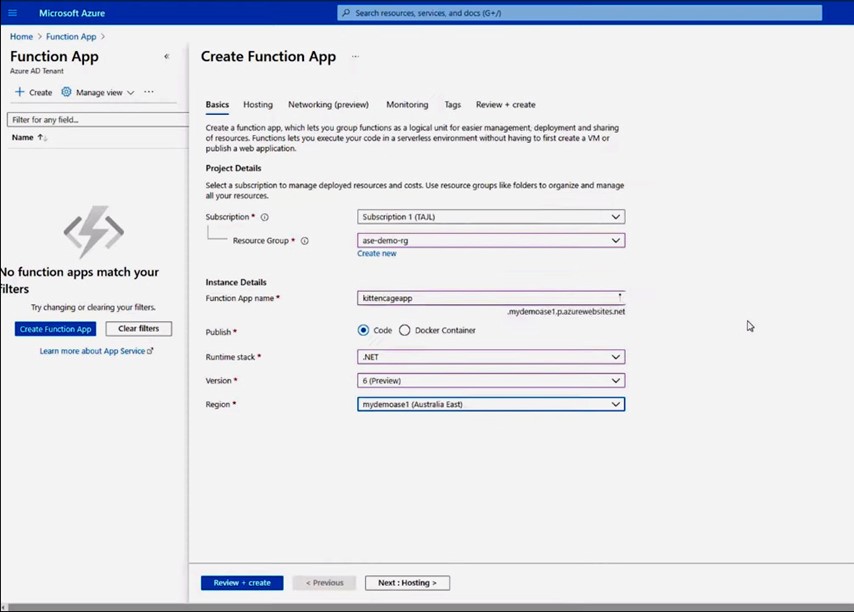Click the Name column header

coord(23,138)
